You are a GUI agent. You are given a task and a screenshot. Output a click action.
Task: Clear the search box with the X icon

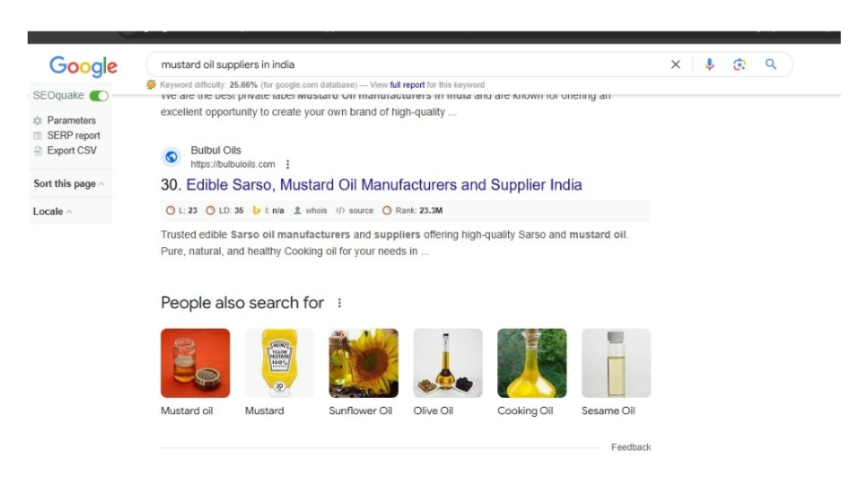coord(675,65)
